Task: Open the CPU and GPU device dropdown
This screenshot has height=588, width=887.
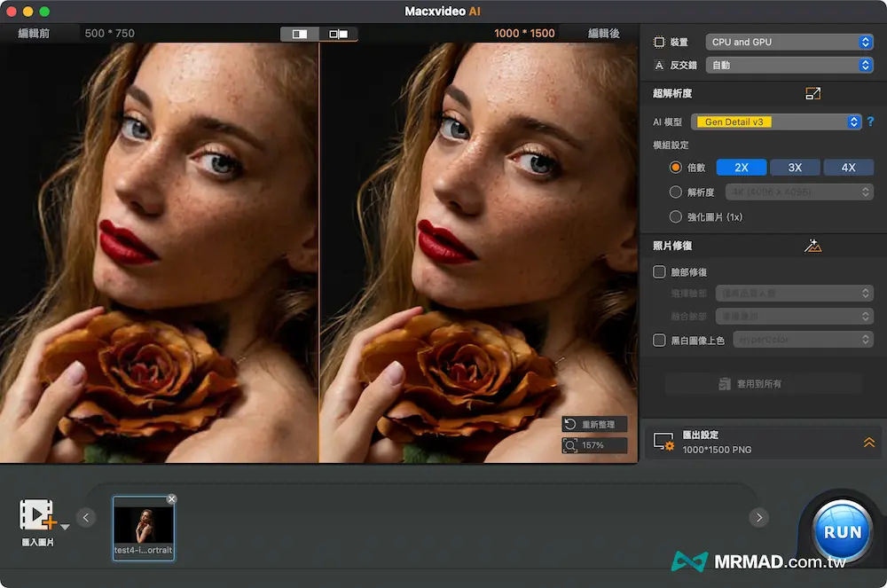Action: coord(789,42)
